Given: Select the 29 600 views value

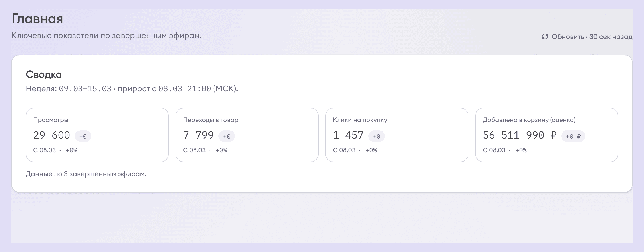Looking at the screenshot, I should pos(51,135).
